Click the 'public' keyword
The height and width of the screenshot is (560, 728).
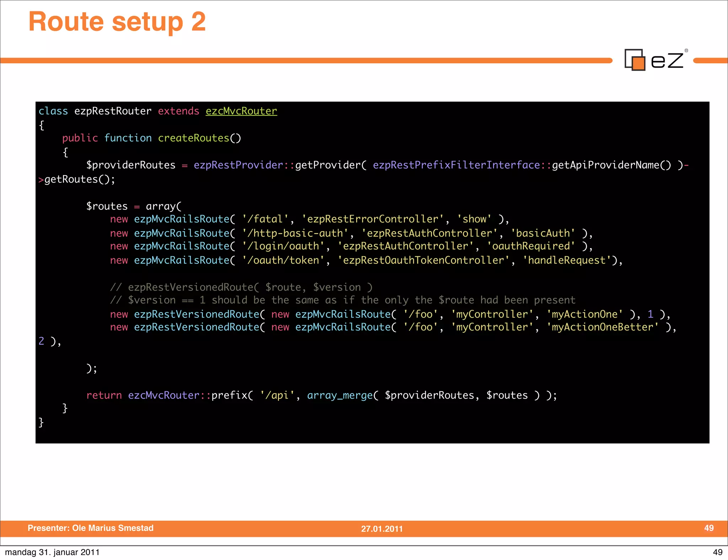point(80,138)
